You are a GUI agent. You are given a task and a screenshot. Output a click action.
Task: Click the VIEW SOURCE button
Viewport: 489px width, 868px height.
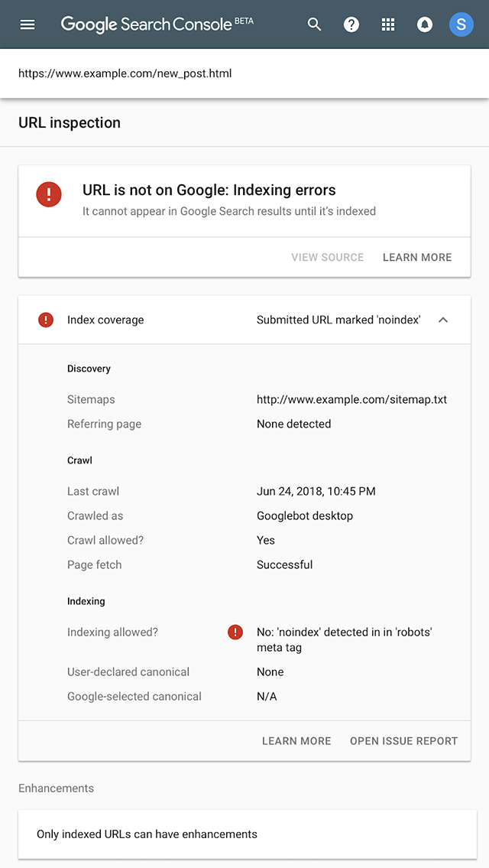point(327,258)
